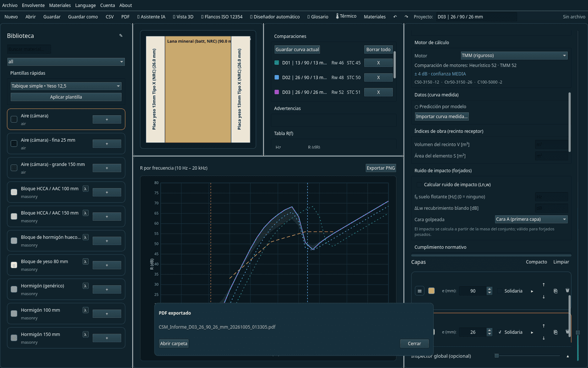Click the Inspector global slider handle
Screen dimensions: 588x368
(x=496, y=356)
